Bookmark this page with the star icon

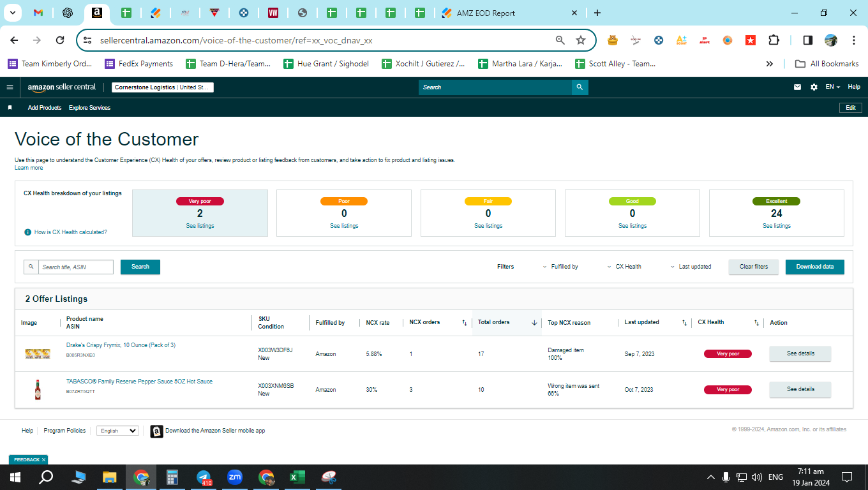(x=581, y=40)
